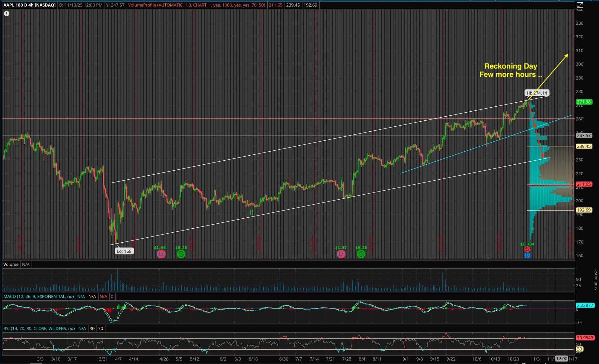
Task: Click the second $0.26 dividend icon near 8/4
Action: click(x=361, y=254)
